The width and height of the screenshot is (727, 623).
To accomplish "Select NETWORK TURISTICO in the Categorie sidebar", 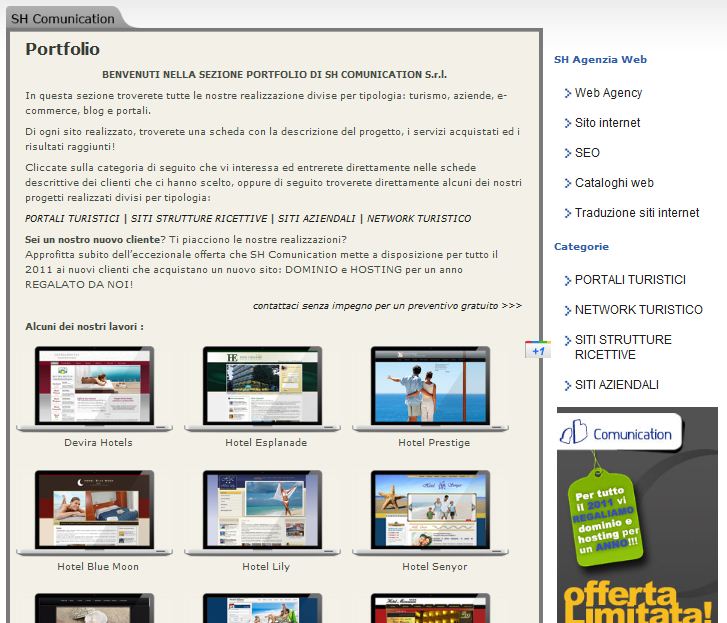I will point(638,310).
